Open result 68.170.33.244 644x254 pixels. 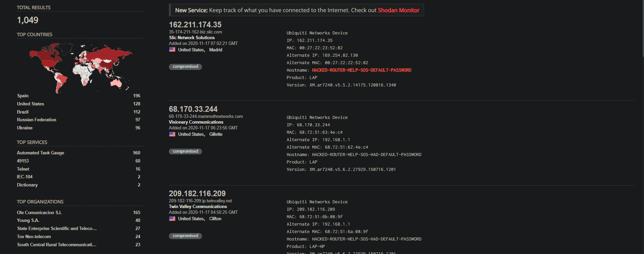tap(193, 109)
